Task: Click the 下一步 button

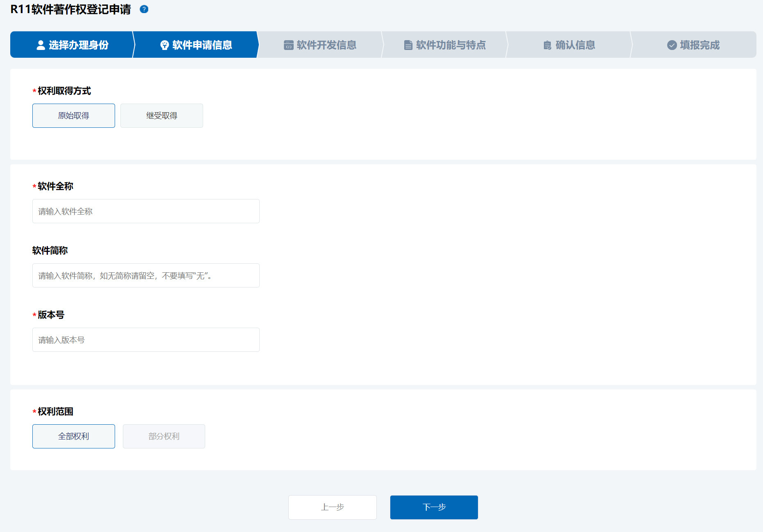Action: pyautogui.click(x=434, y=507)
